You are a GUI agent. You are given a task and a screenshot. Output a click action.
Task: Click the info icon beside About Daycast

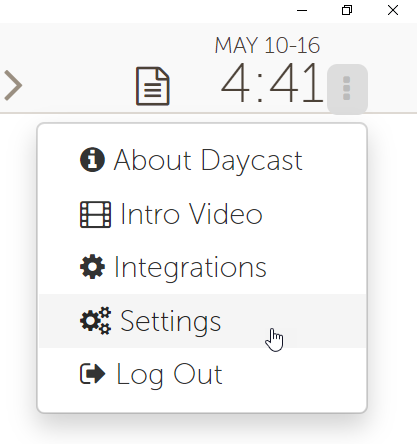coord(92,160)
